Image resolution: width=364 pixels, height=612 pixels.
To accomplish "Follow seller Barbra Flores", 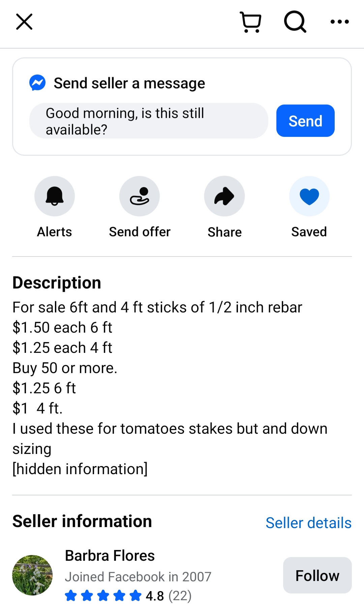I will pos(317,575).
